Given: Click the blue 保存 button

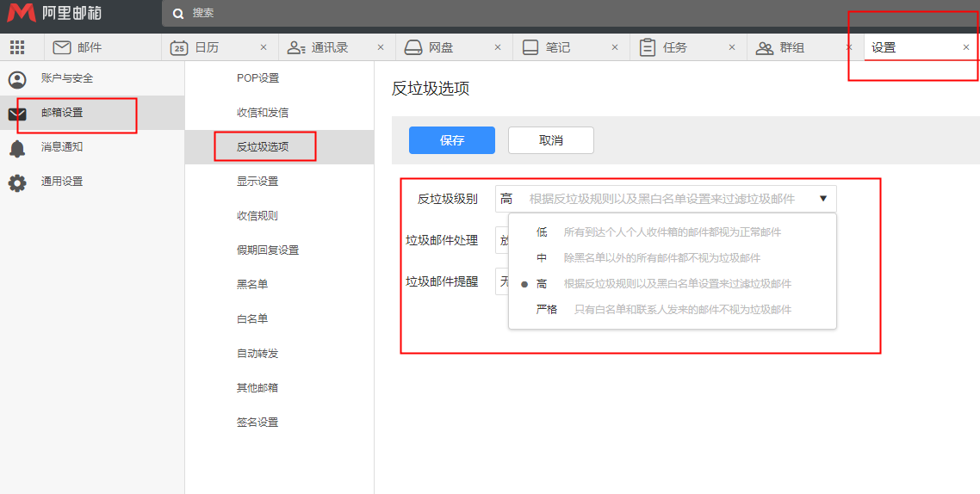Looking at the screenshot, I should (452, 140).
